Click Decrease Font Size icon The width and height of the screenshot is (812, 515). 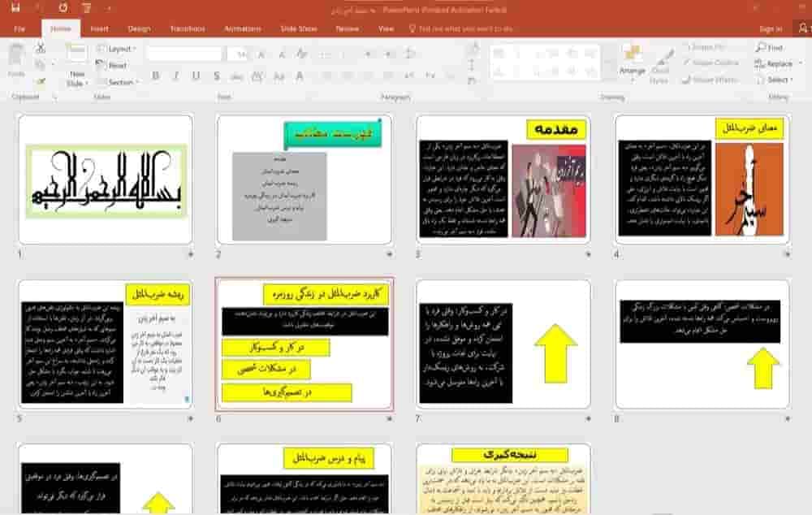[282, 54]
